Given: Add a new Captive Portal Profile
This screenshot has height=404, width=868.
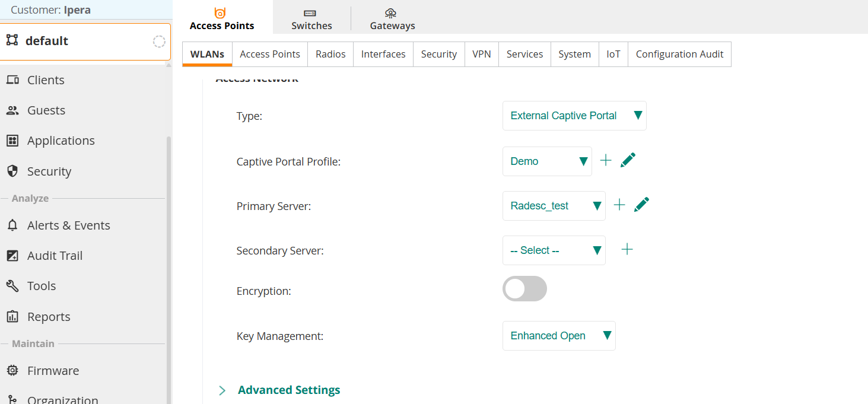Looking at the screenshot, I should [605, 161].
